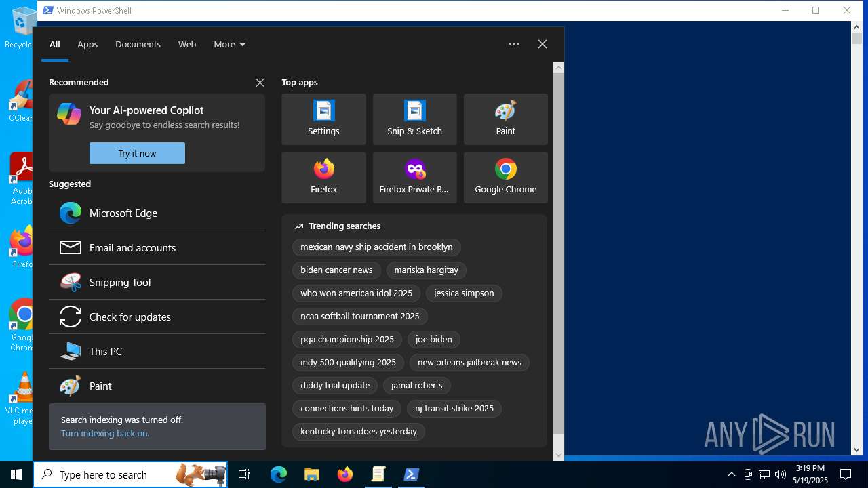Image resolution: width=868 pixels, height=488 pixels.
Task: Click PowerShell window scrollbar down arrow
Action: click(x=856, y=449)
